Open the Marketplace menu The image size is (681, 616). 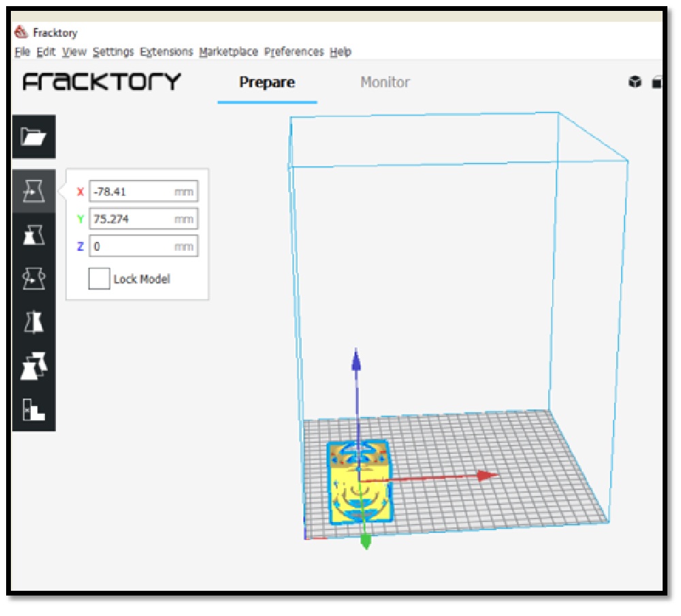click(229, 52)
